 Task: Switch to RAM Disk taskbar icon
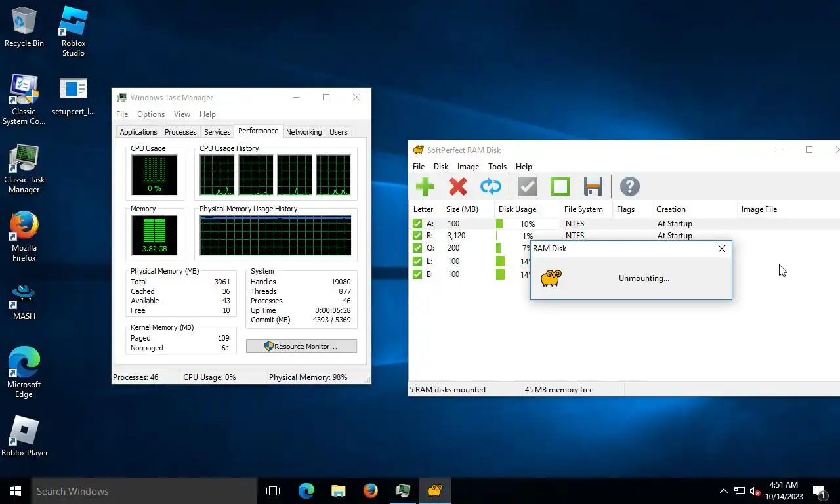[434, 491]
